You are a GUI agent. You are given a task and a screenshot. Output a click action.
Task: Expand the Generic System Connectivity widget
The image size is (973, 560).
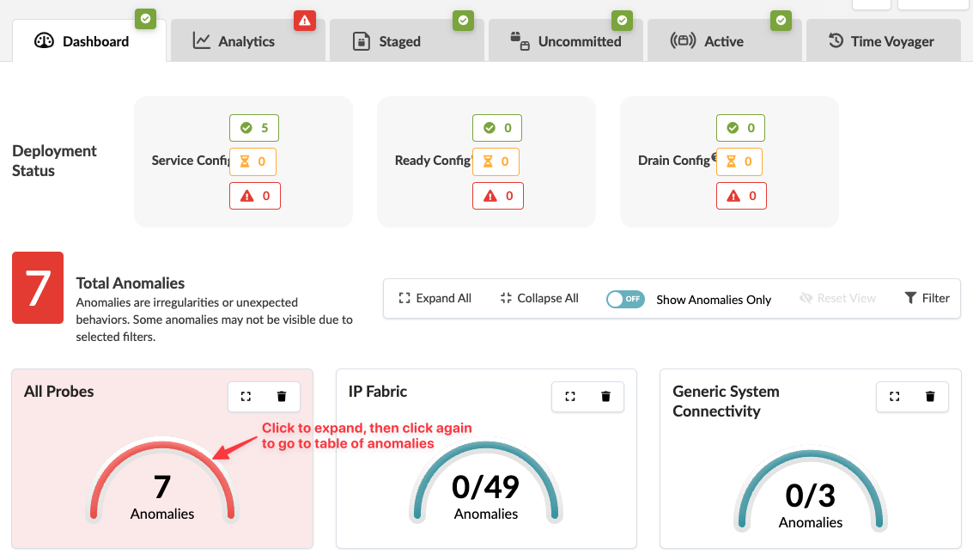coord(895,396)
